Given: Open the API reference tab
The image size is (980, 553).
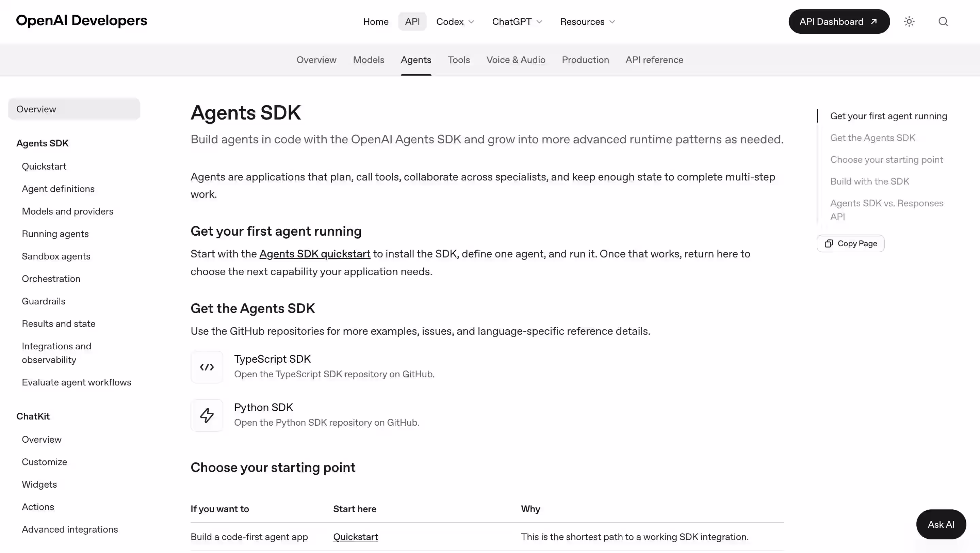Looking at the screenshot, I should pos(654,60).
